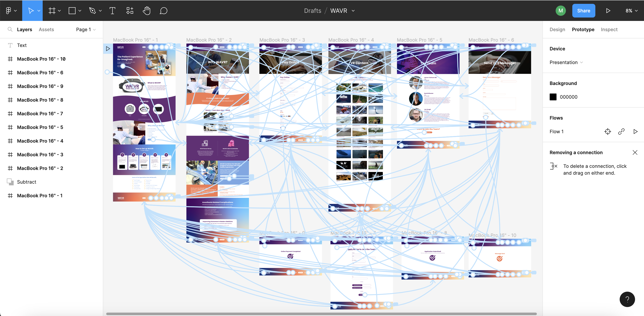Play Flow 1 prototype
This screenshot has height=316, width=644.
pyautogui.click(x=635, y=132)
